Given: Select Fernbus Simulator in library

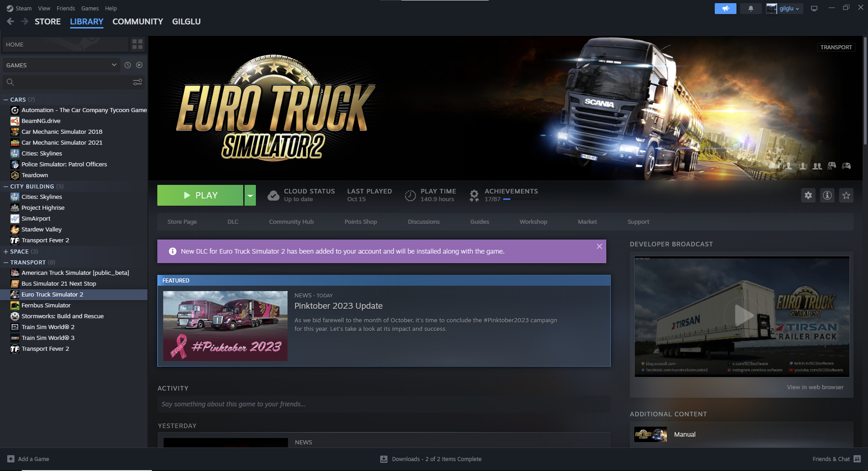Looking at the screenshot, I should (74, 305).
